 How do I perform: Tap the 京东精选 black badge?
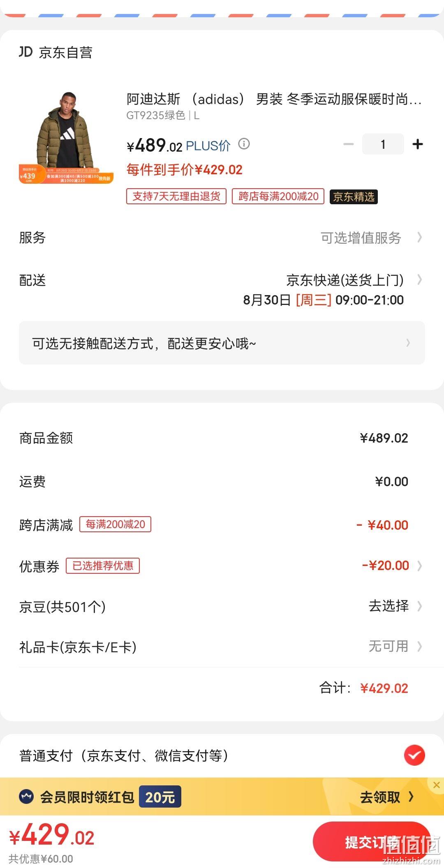pos(354,197)
